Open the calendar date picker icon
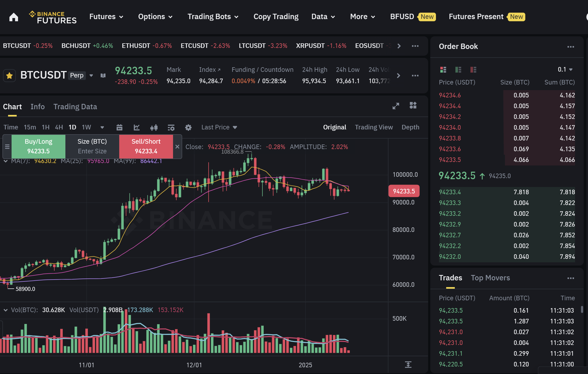 coord(119,127)
